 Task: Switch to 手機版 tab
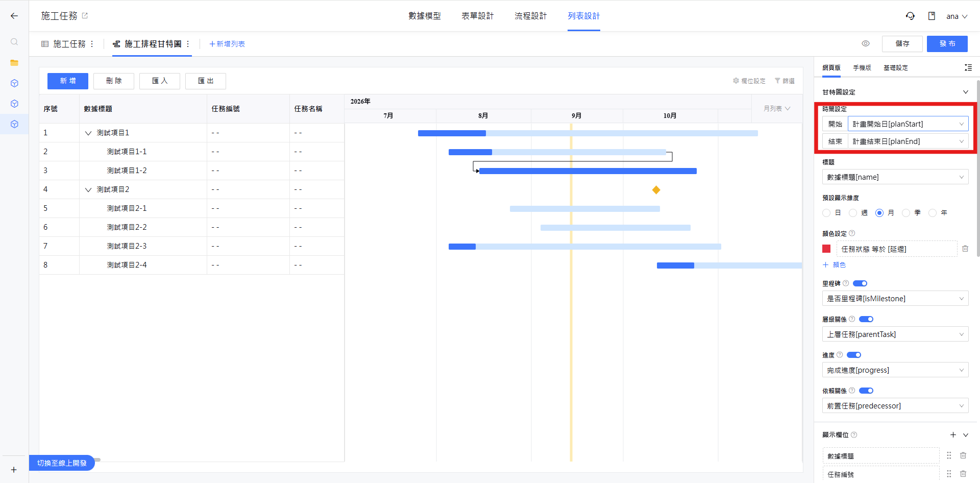(x=862, y=67)
